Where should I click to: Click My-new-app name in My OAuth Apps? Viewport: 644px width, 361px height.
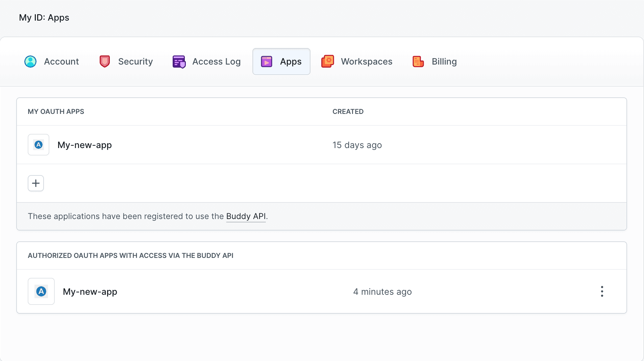click(84, 145)
